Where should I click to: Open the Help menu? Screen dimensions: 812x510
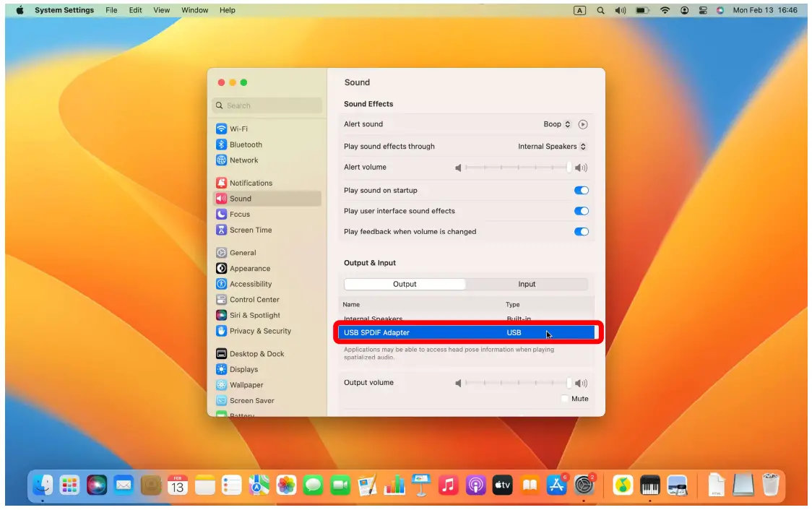(x=228, y=10)
